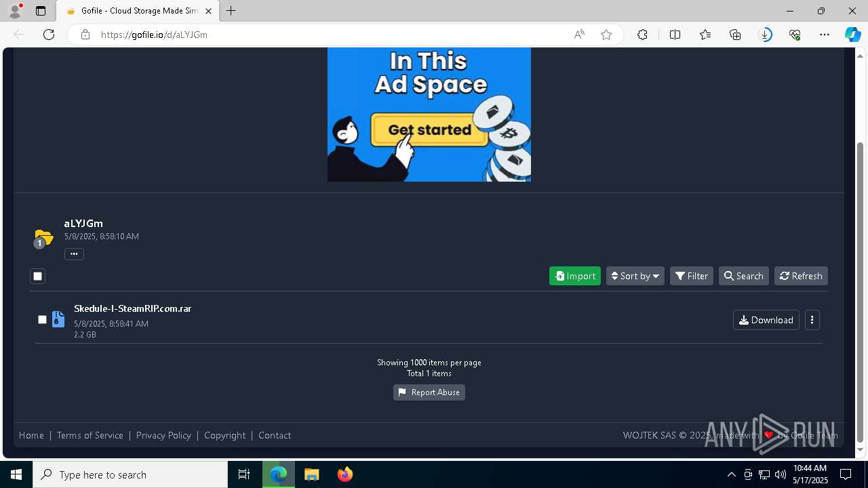Open Edge Settings and more menu
The height and width of the screenshot is (488, 868).
825,35
